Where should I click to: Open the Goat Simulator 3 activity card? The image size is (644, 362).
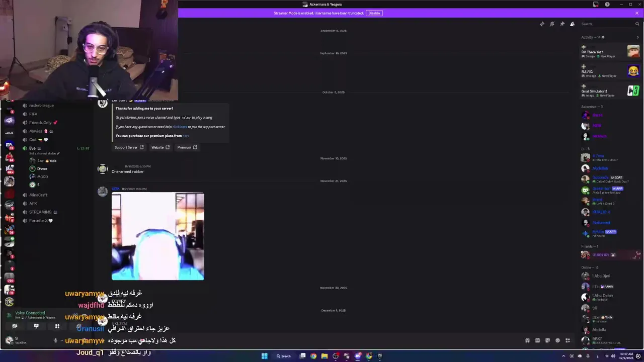(x=610, y=91)
